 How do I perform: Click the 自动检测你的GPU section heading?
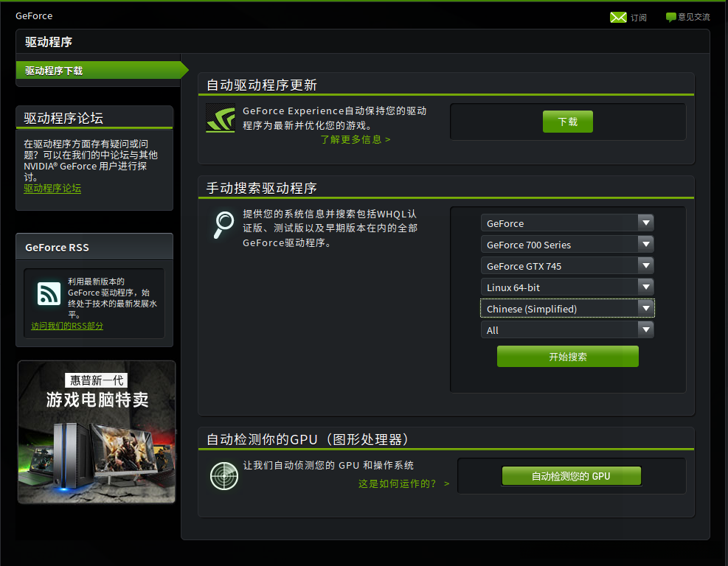tap(308, 439)
